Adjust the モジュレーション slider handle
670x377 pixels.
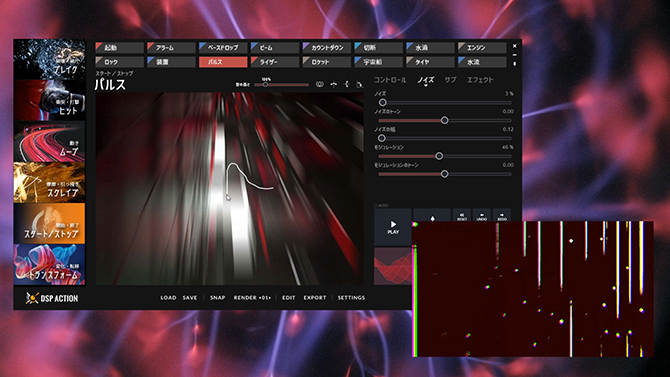[439, 156]
